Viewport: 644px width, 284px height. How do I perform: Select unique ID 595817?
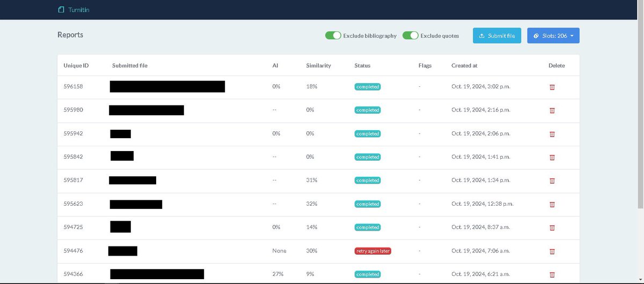click(x=73, y=180)
